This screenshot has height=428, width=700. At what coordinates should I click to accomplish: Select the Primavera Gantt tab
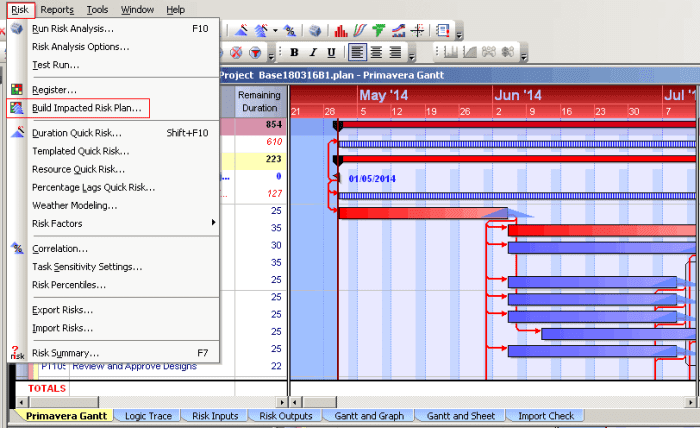point(66,416)
